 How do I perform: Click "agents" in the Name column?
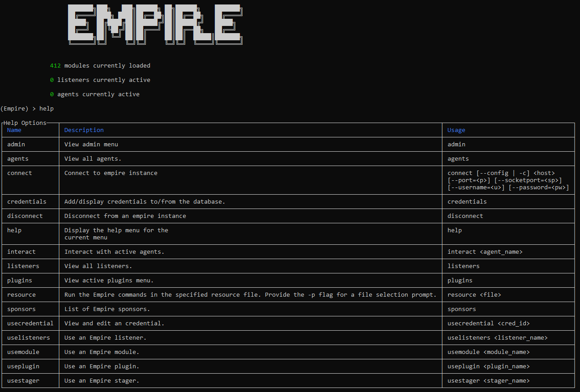[18, 159]
